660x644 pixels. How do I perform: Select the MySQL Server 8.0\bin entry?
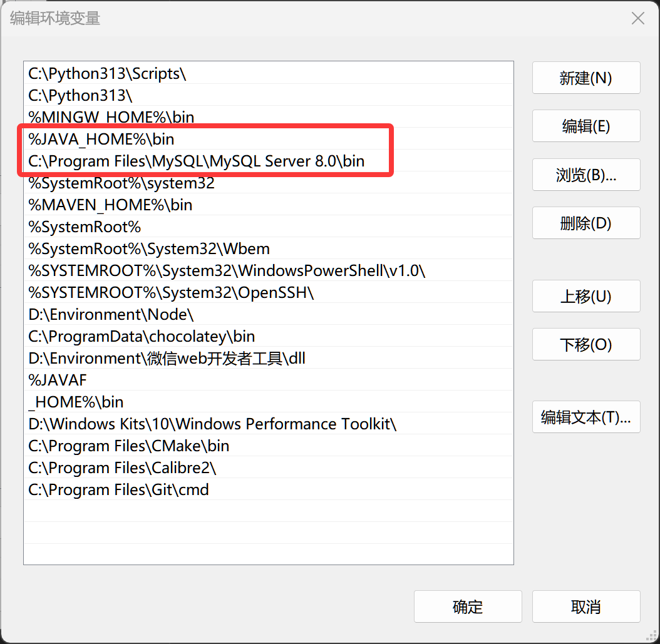[269, 161]
